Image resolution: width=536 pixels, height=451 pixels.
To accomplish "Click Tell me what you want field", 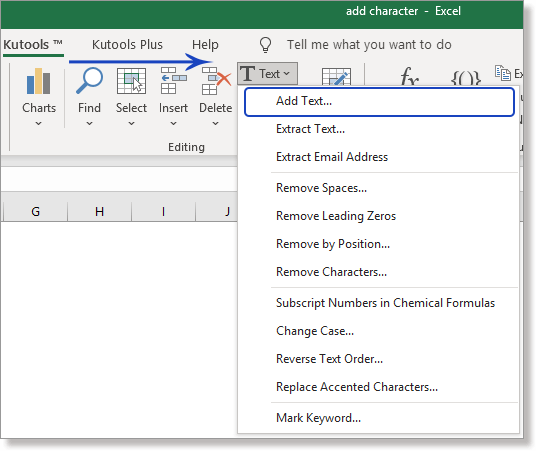I will click(369, 45).
